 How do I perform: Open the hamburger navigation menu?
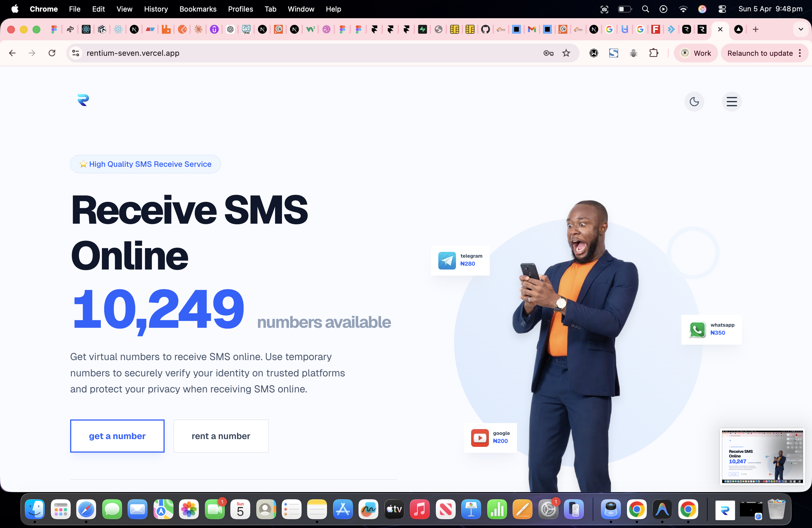(x=731, y=101)
